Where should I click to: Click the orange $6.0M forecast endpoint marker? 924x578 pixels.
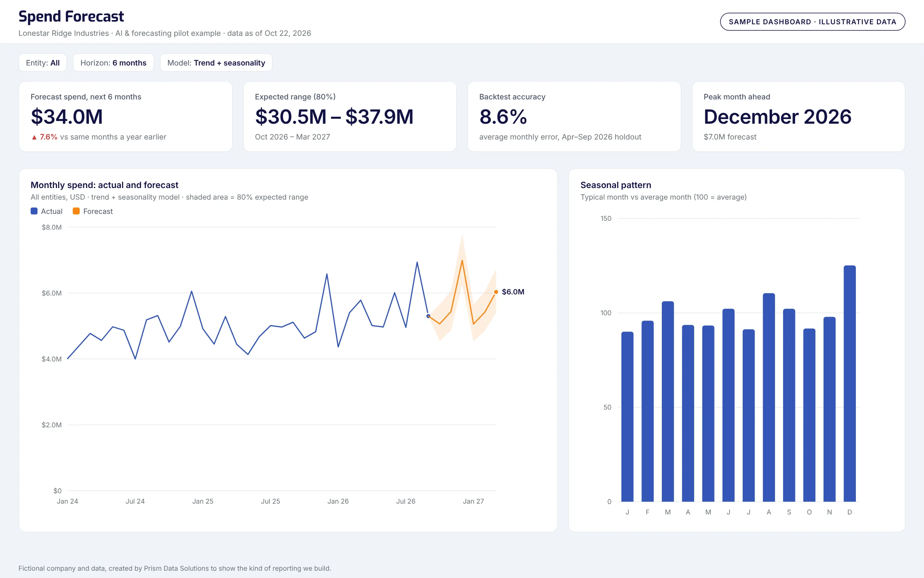(x=496, y=292)
